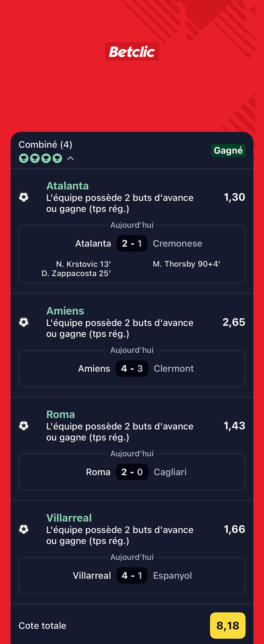
Task: Click the football icon beside Villarreal
Action: 24,529
